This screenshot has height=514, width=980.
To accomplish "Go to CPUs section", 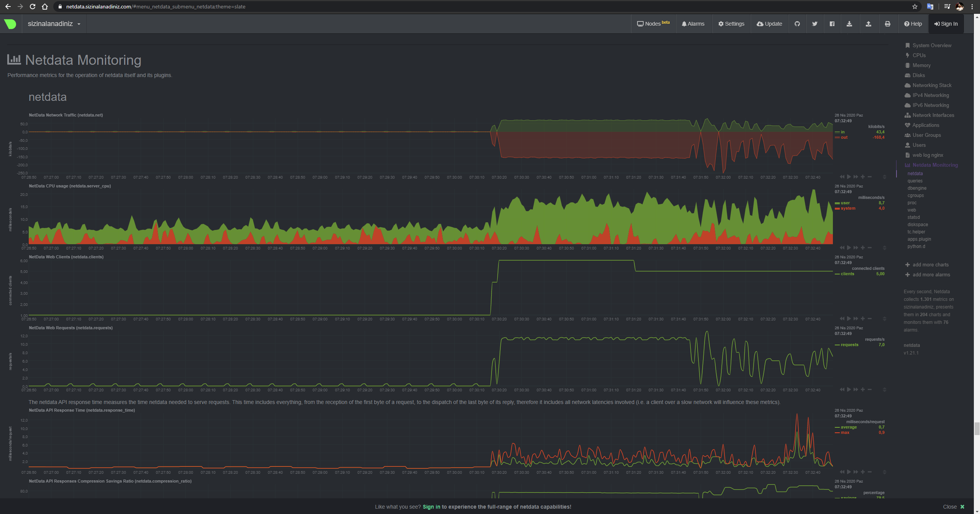I will pyautogui.click(x=919, y=55).
